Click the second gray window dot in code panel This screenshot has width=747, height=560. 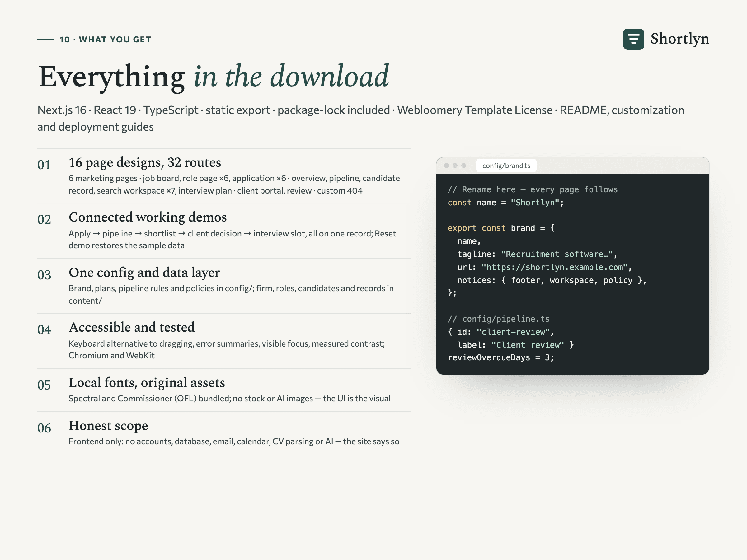pyautogui.click(x=455, y=166)
